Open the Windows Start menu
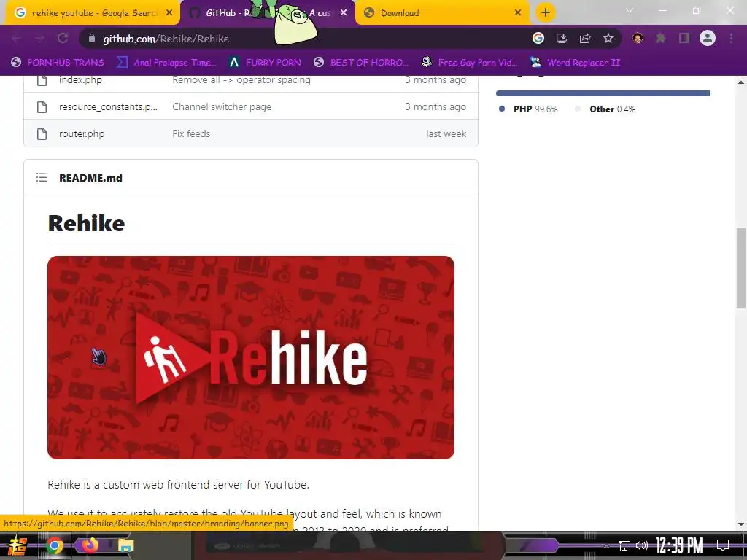Image resolution: width=747 pixels, height=560 pixels. 17,545
